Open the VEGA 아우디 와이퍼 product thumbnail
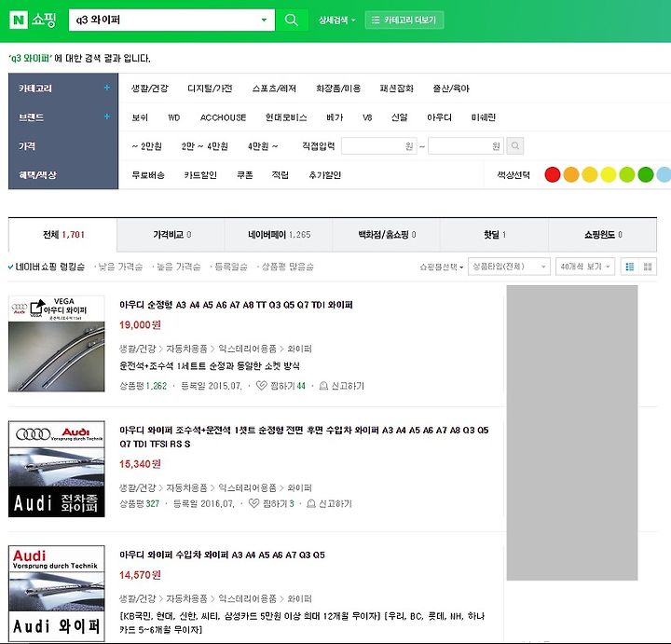 [57, 344]
